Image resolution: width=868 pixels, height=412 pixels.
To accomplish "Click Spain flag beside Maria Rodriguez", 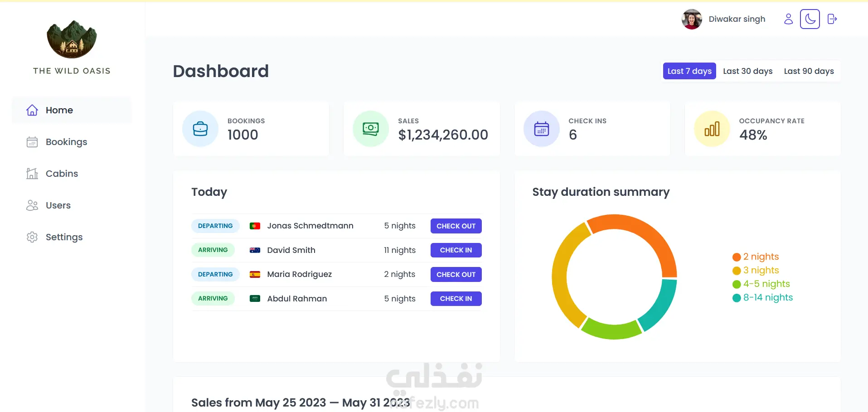I will (255, 274).
